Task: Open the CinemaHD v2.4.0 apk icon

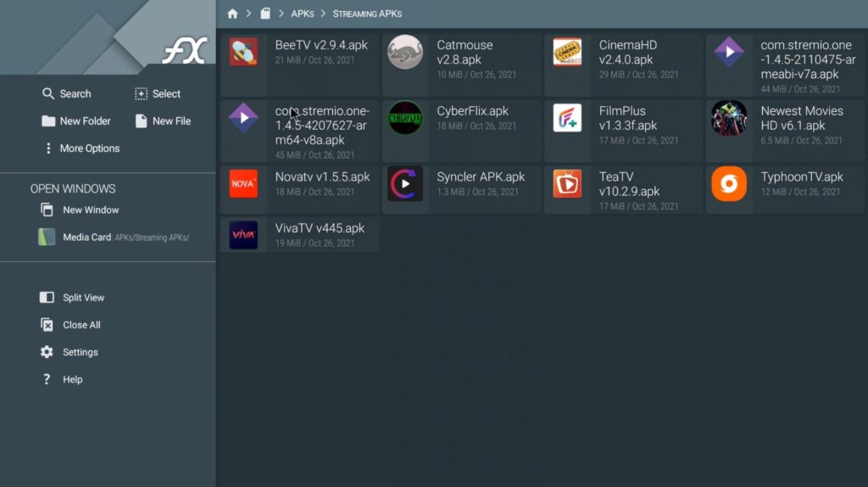Action: [x=567, y=52]
